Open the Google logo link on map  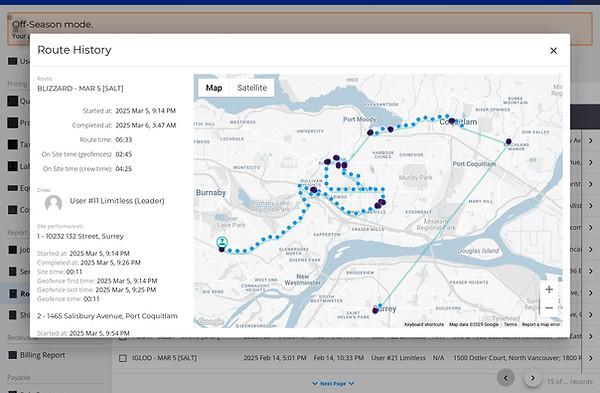click(x=210, y=321)
